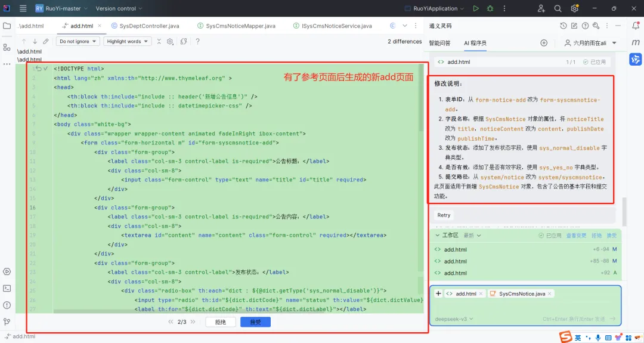This screenshot has height=343, width=644.
Task: Click the blue 接受 button
Action: 255,322
